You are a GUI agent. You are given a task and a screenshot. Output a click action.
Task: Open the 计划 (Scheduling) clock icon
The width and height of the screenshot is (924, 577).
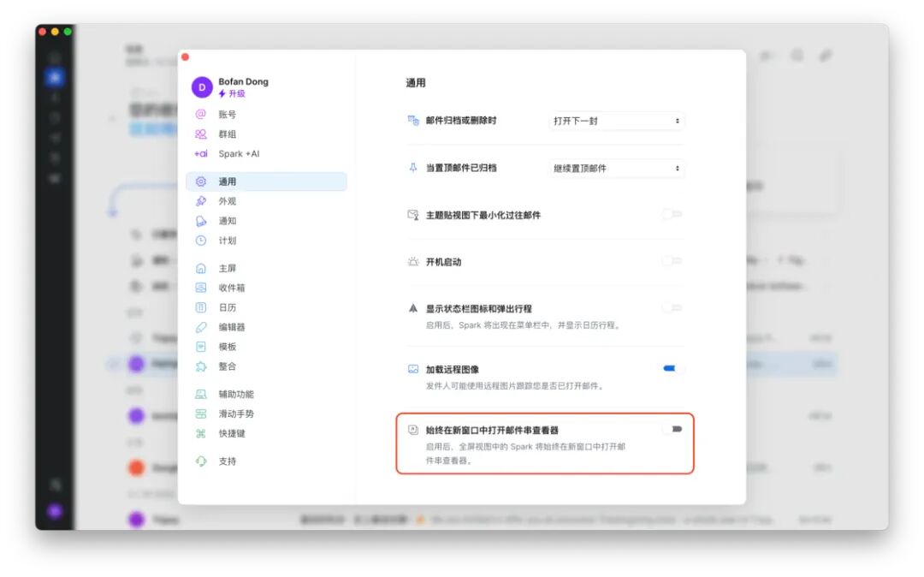(x=200, y=241)
